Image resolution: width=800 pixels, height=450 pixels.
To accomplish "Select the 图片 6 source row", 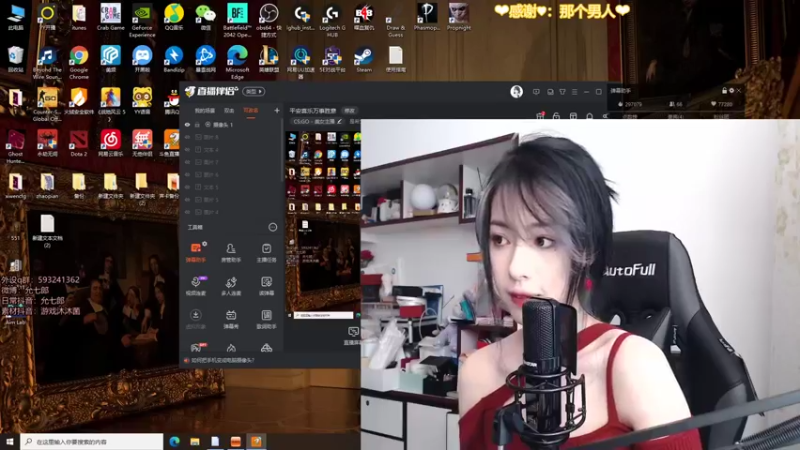I will (231, 174).
